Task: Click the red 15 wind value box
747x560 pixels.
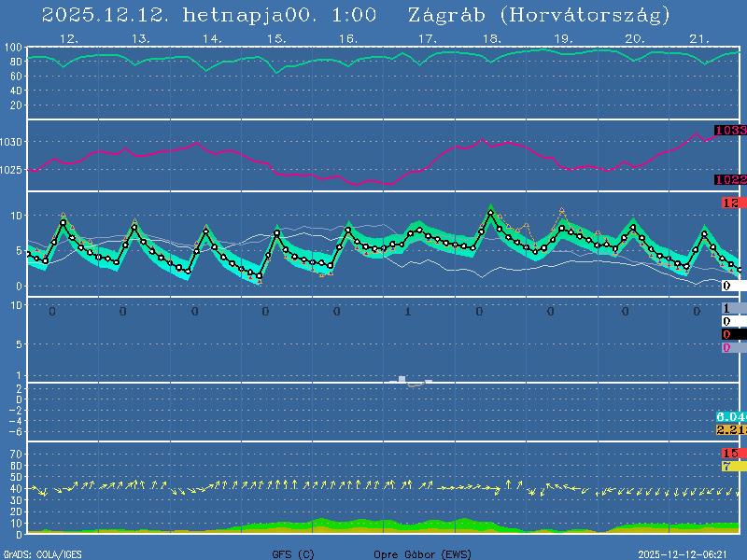Action: pyautogui.click(x=731, y=454)
